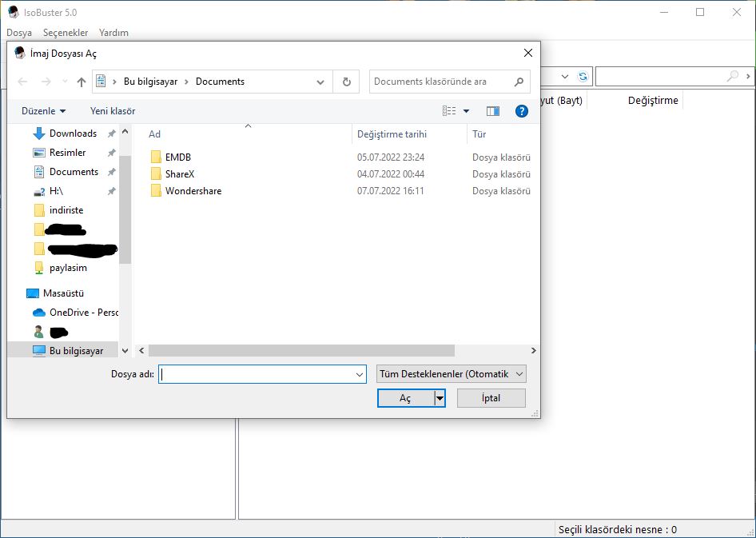The image size is (756, 538).
Task: Click the file list scroll left arrow
Action: 141,350
